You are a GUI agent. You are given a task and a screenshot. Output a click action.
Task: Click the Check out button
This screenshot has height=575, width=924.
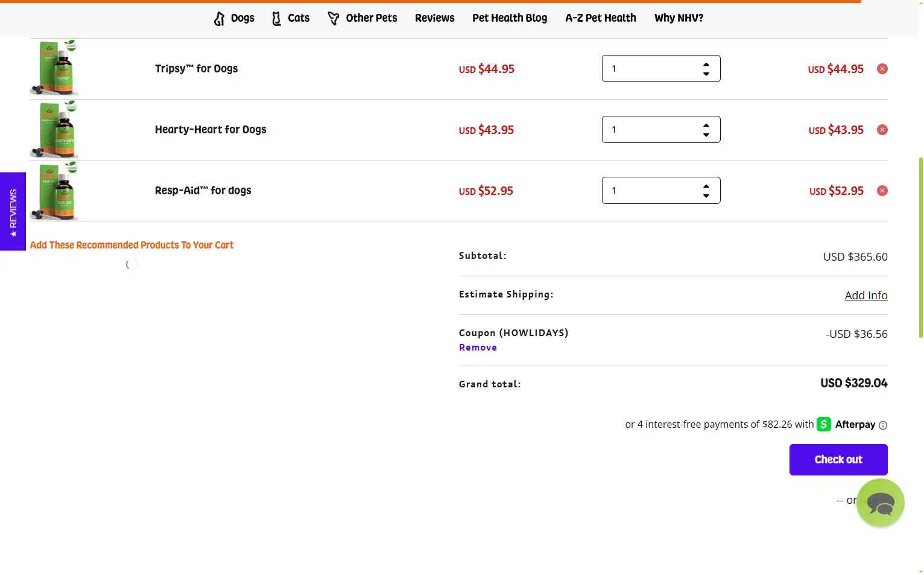pos(838,460)
